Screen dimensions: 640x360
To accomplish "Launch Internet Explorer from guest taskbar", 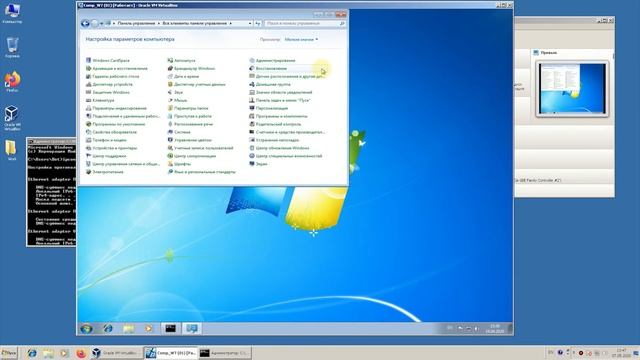I will coord(108,329).
